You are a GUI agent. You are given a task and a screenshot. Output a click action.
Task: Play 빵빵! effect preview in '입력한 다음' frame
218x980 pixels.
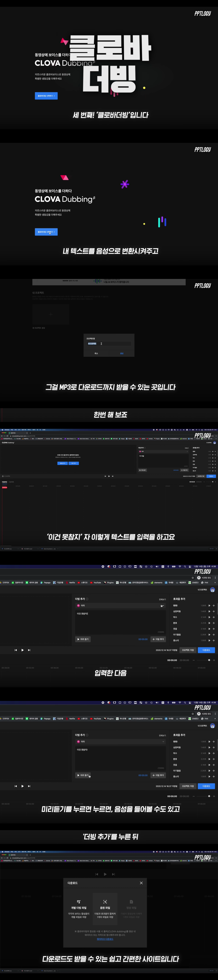coord(209,605)
